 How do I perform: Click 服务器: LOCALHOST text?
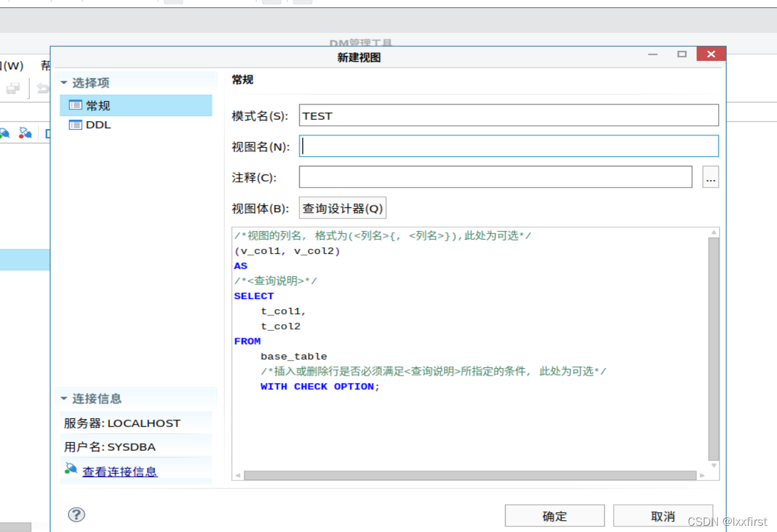(122, 423)
